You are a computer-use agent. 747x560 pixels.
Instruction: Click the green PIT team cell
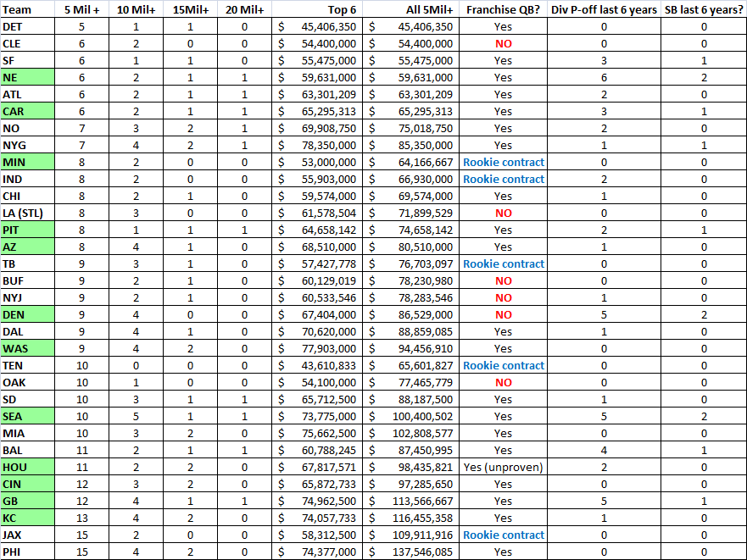click(27, 230)
